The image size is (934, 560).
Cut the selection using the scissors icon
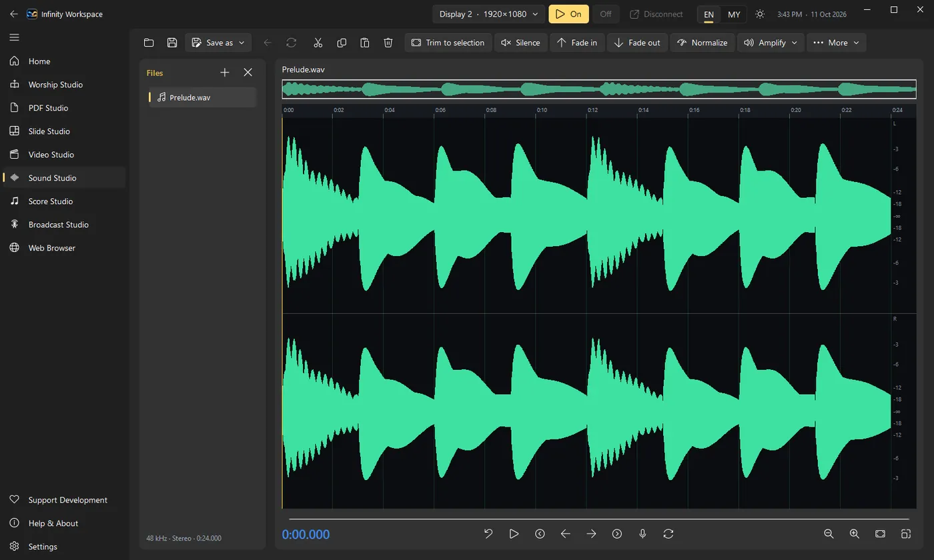pos(318,43)
